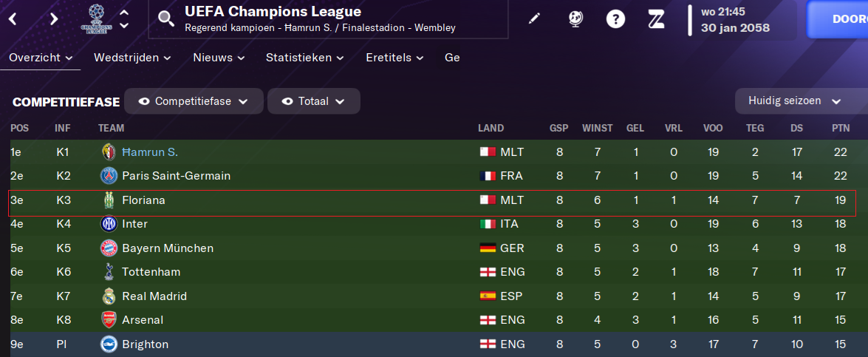Click the search magnifier icon
The width and height of the screenshot is (868, 357).
pos(166,18)
